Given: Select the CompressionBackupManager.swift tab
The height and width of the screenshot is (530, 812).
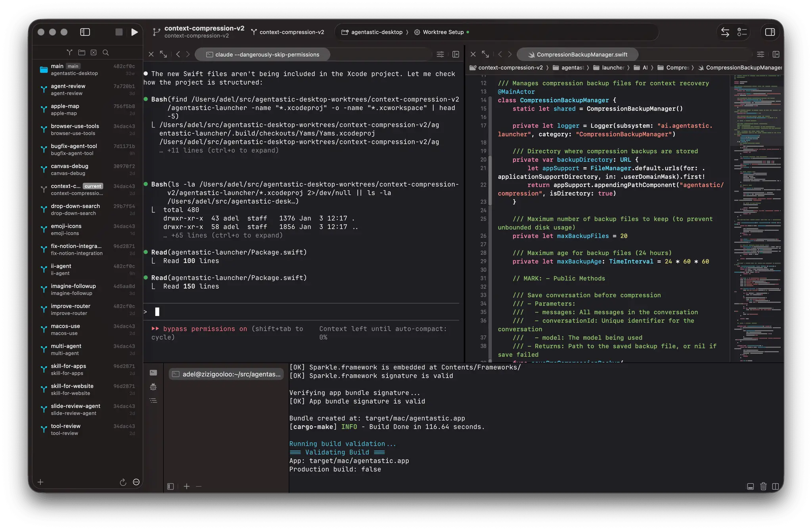Looking at the screenshot, I should coord(578,54).
